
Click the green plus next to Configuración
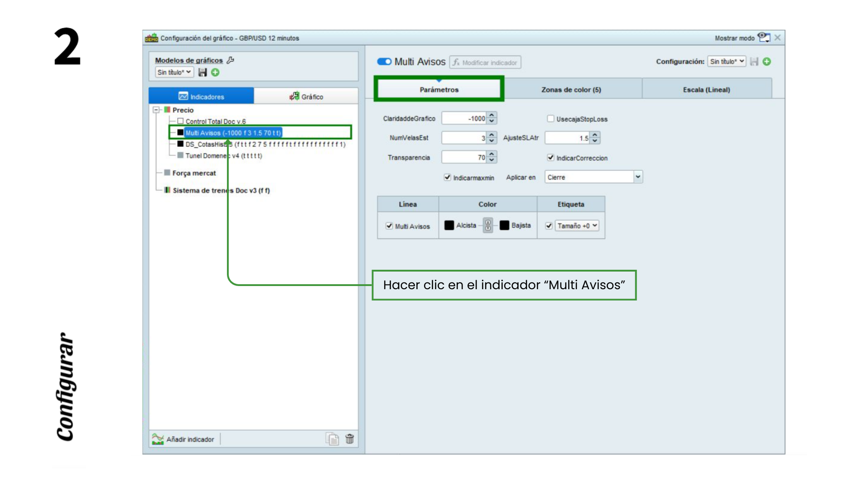767,62
